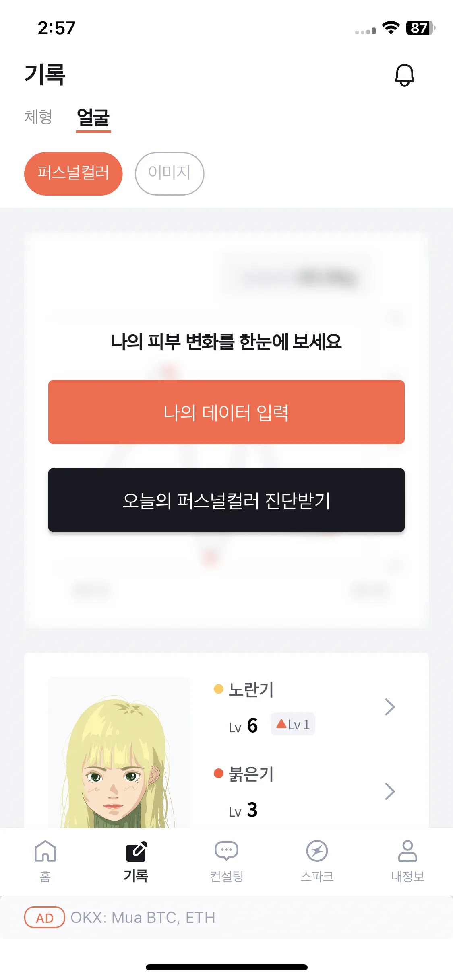Expand 붉은기 details with chevron
The width and height of the screenshot is (453, 980).
click(x=390, y=791)
